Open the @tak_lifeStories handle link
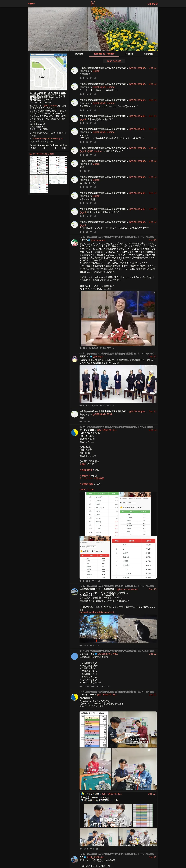This screenshot has width=186, height=868. coord(95,857)
